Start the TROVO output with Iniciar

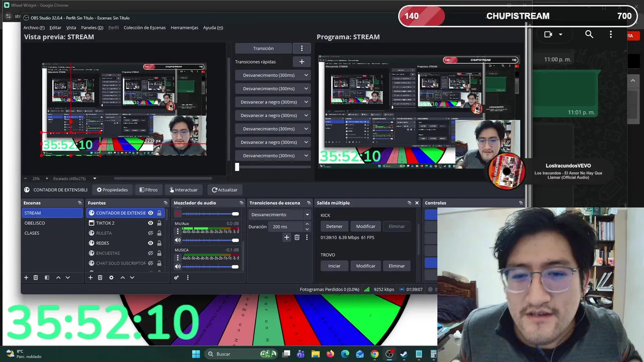click(x=334, y=266)
